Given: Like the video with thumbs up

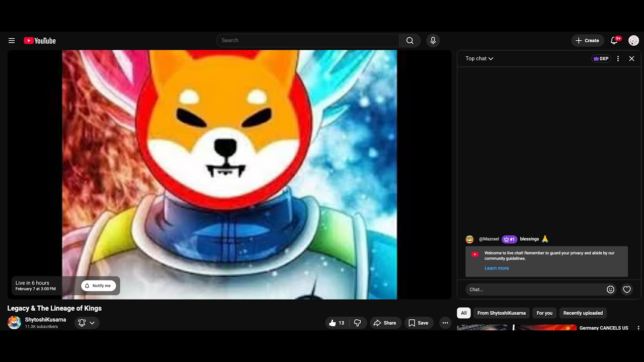Looking at the screenshot, I should [x=336, y=323].
